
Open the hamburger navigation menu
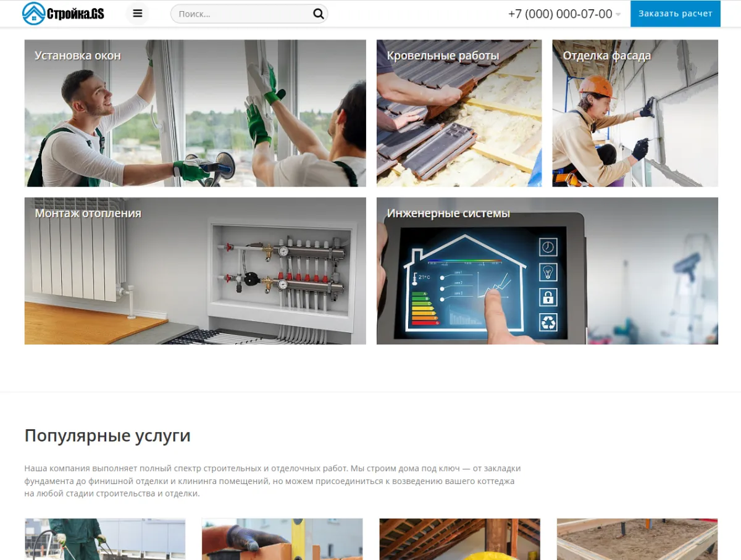(x=137, y=13)
